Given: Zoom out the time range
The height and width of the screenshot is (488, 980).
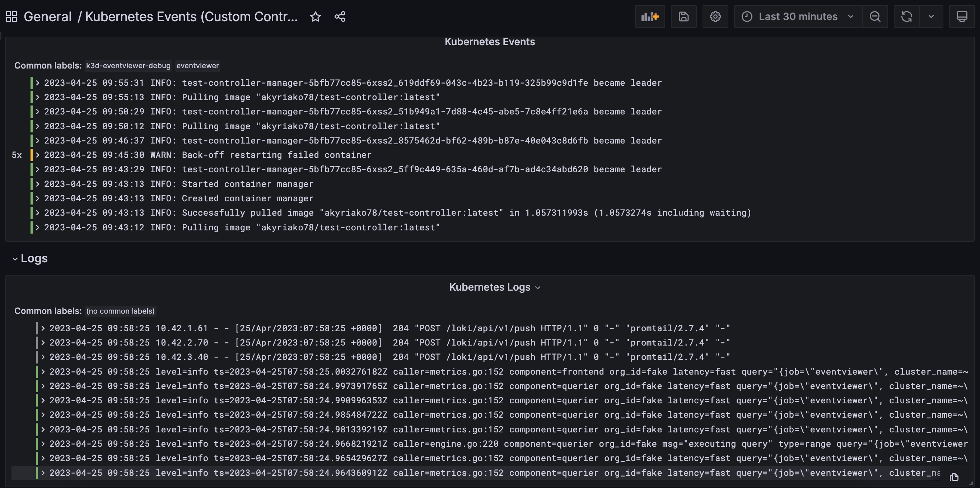Looking at the screenshot, I should tap(875, 17).
